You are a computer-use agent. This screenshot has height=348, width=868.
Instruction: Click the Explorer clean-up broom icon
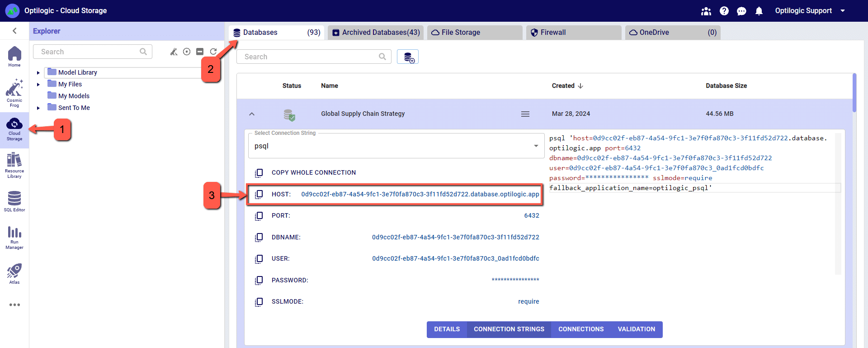click(x=174, y=52)
